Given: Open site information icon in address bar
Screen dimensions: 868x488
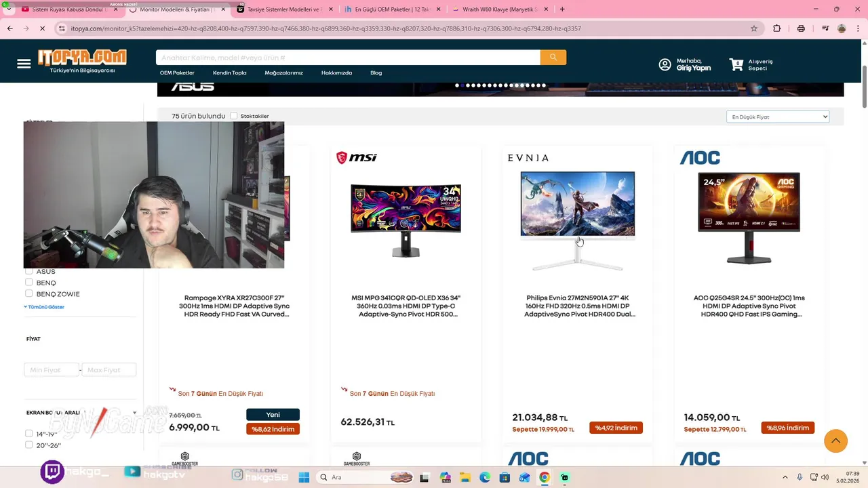Looking at the screenshot, I should [62, 28].
